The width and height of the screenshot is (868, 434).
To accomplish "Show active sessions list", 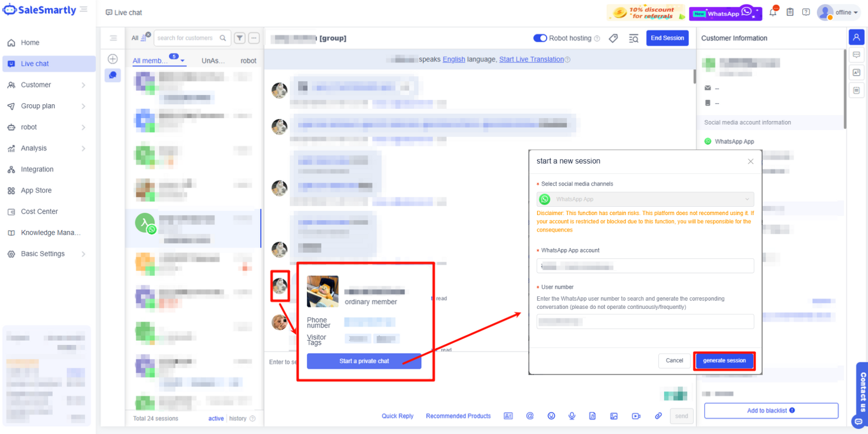I will (x=216, y=418).
